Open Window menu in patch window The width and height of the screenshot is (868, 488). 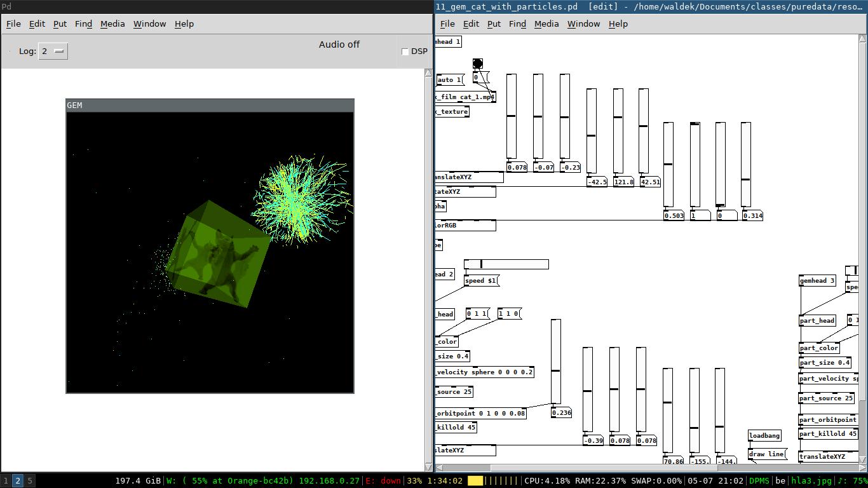(x=583, y=24)
